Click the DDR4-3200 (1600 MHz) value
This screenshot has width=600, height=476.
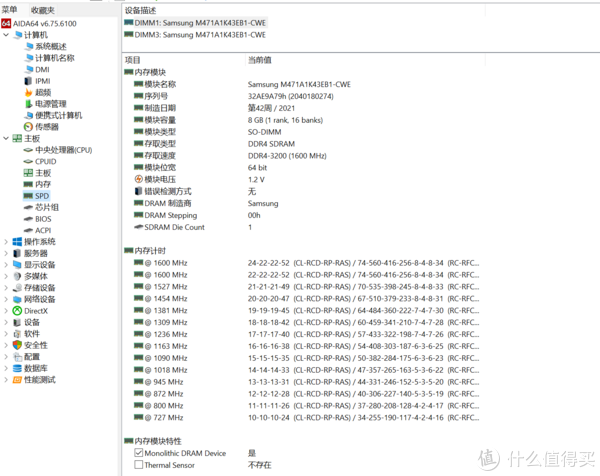[287, 156]
